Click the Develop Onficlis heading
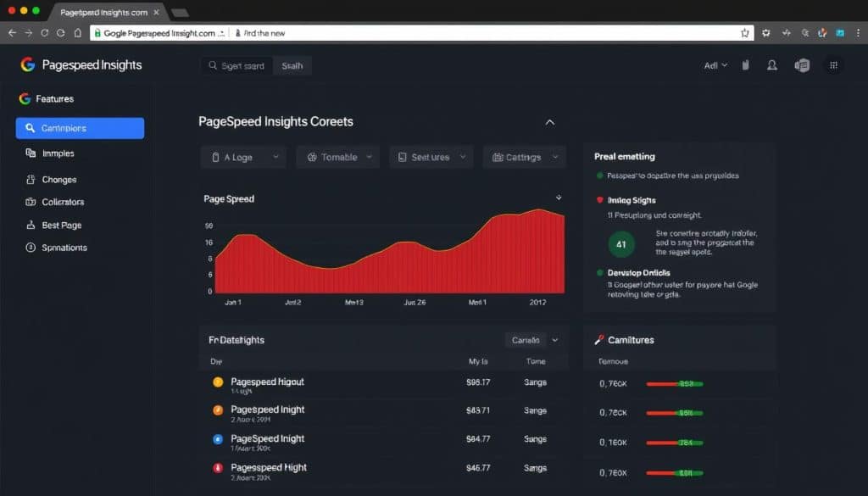Image resolution: width=868 pixels, height=496 pixels. click(x=639, y=273)
